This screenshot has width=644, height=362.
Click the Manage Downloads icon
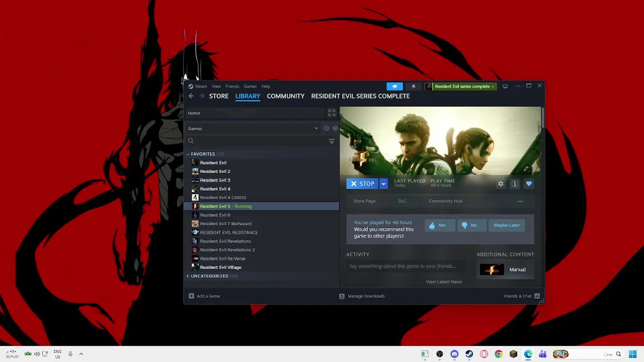pos(342,296)
